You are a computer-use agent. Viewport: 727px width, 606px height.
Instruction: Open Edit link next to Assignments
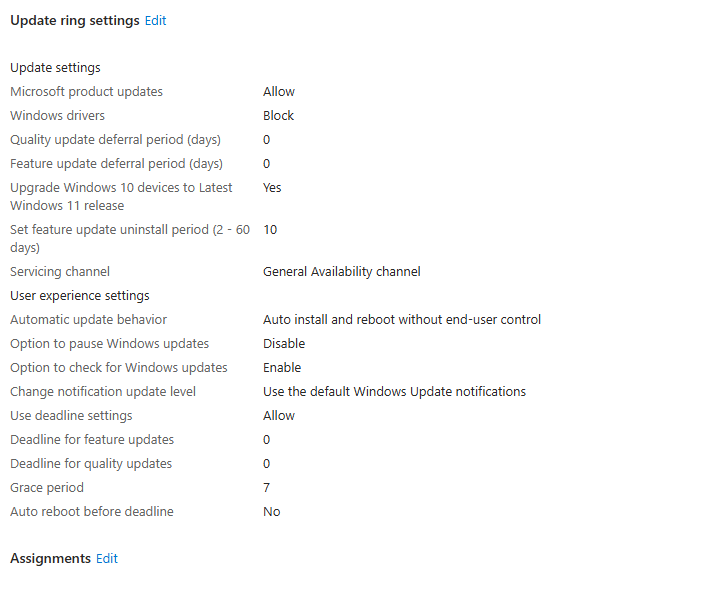click(x=107, y=559)
